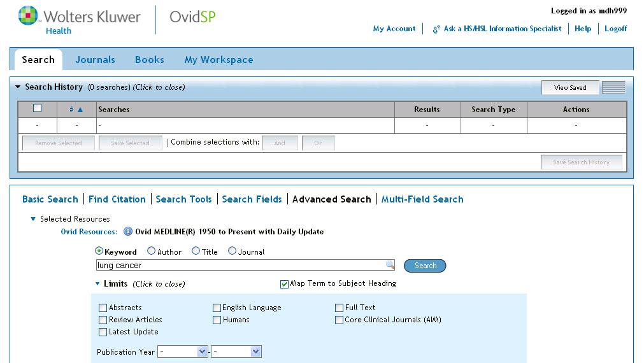
Task: Open the Multi-Field Search link
Action: coord(422,199)
